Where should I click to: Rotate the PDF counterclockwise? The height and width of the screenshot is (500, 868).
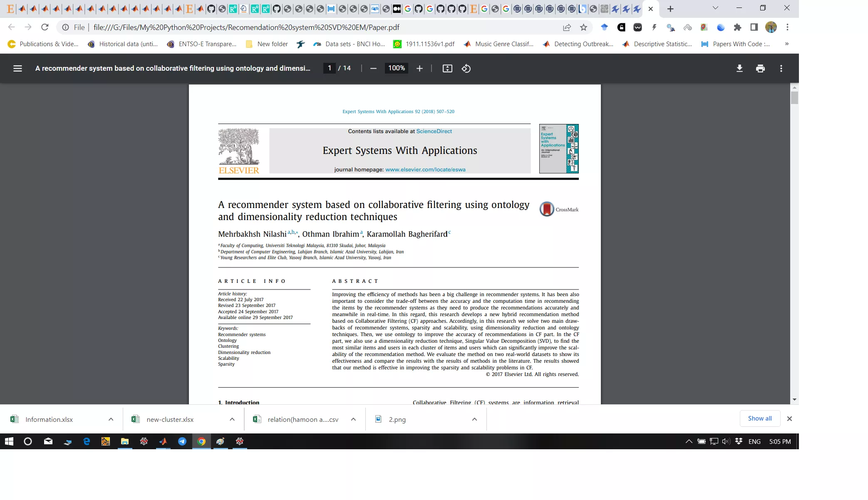click(x=466, y=68)
